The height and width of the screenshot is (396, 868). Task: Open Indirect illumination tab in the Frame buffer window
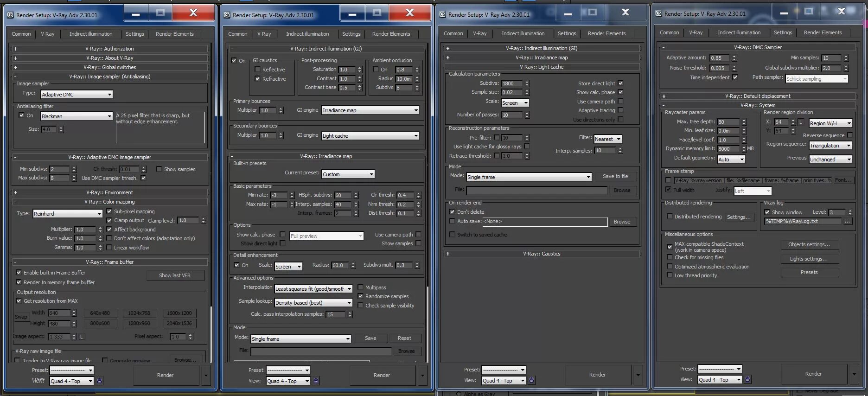91,34
